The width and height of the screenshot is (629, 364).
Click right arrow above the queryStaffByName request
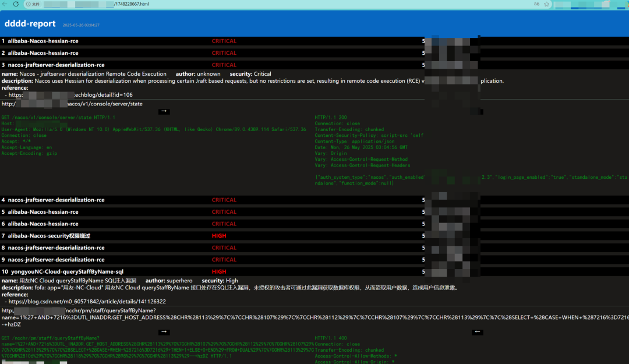164,332
